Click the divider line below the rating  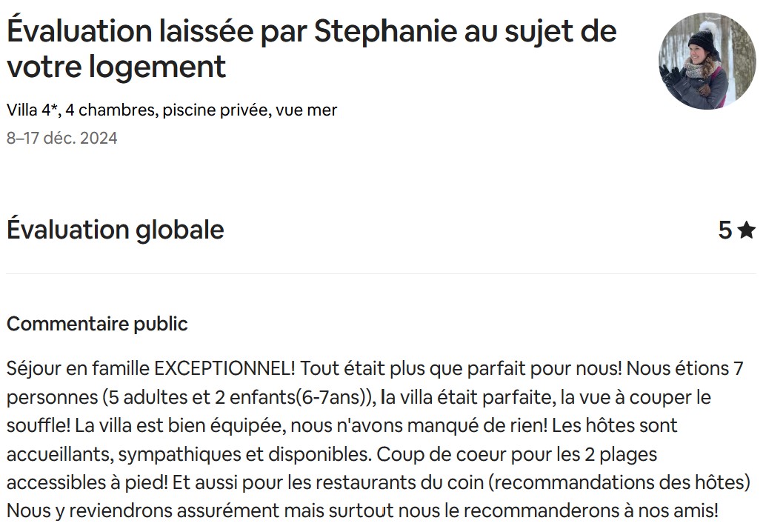(x=381, y=273)
